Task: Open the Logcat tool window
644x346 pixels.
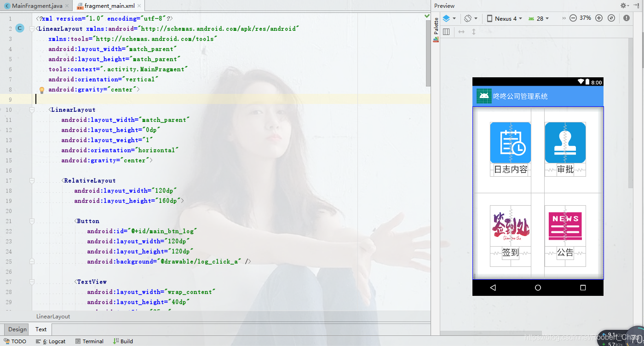Action: [51, 341]
